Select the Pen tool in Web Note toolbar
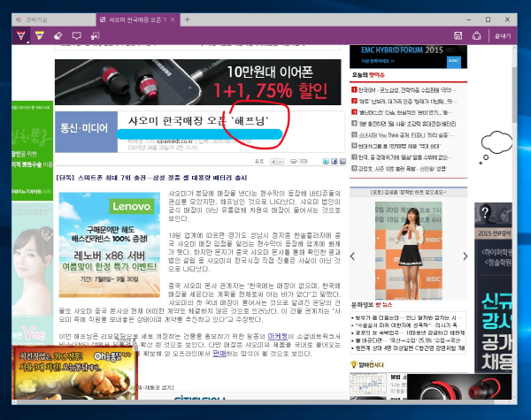Screen dimensions: 531x420 pos(21,35)
